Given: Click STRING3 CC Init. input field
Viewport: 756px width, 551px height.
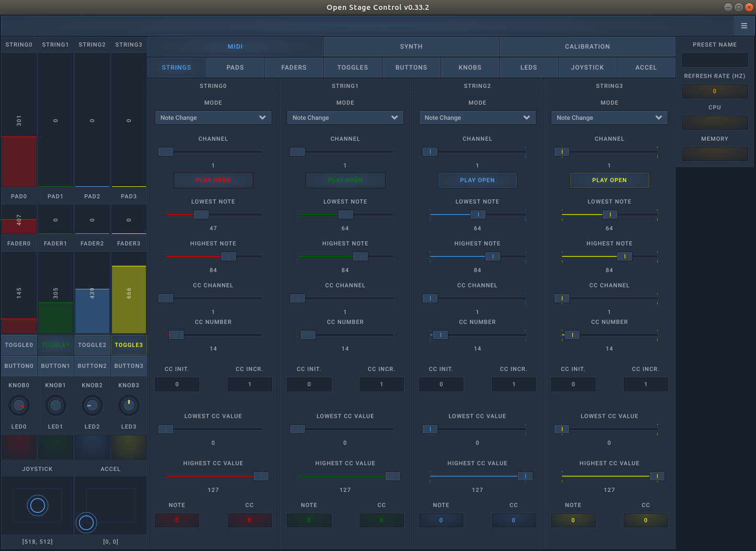Looking at the screenshot, I should click(x=573, y=384).
